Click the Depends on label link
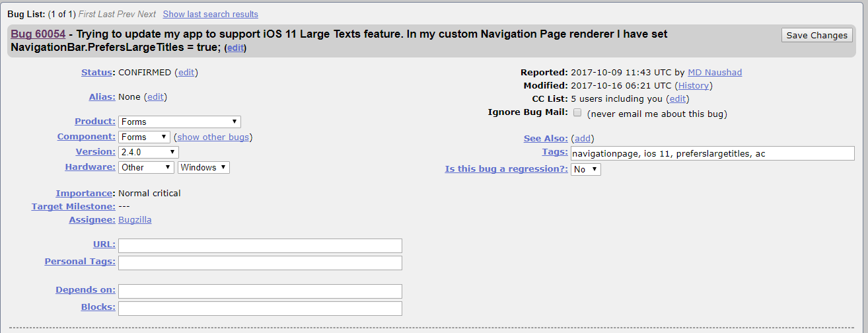Image resolution: width=868 pixels, height=333 pixels. point(85,289)
